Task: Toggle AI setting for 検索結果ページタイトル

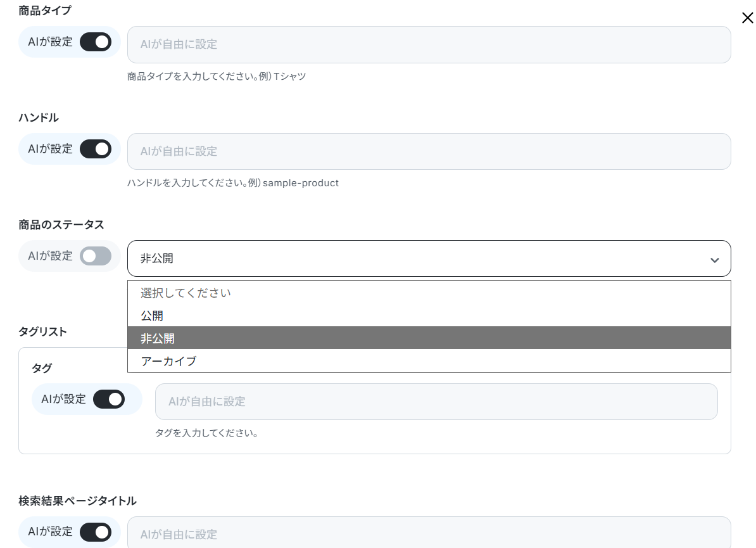Action: click(96, 532)
